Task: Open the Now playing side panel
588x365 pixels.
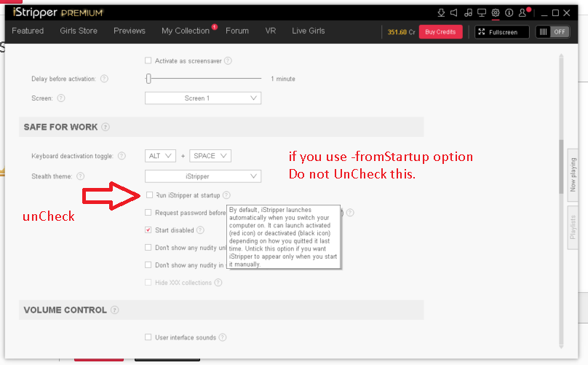Action: 573,175
